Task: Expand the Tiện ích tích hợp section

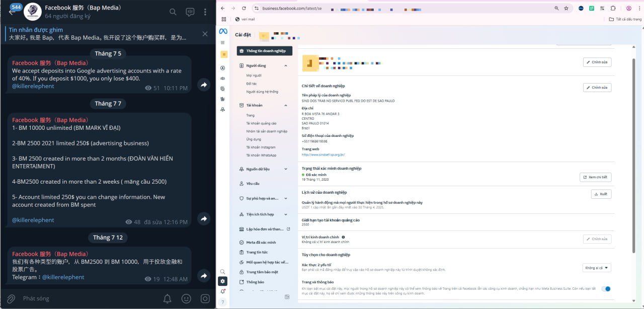Action: tap(286, 214)
